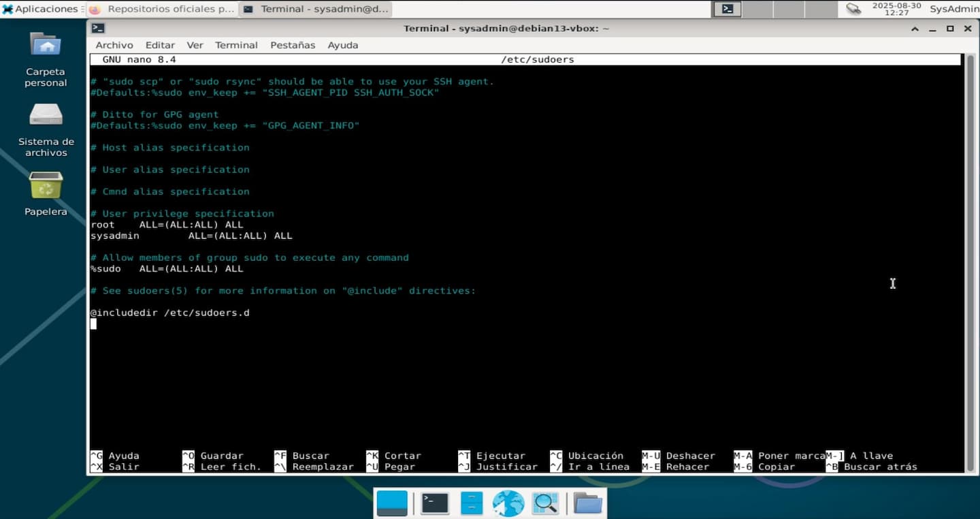Screen dimensions: 980x519
Task: Open application finder magnifier icon in dock
Action: pyautogui.click(x=545, y=503)
